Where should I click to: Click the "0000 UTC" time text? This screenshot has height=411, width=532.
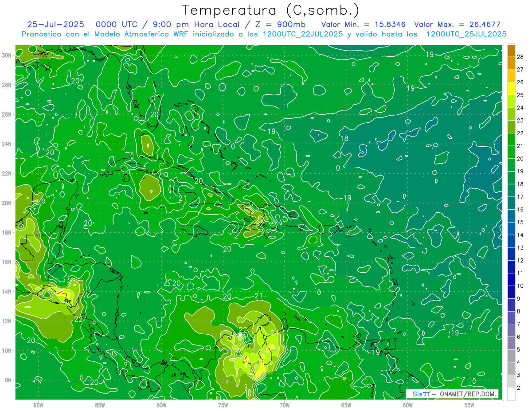tap(117, 24)
